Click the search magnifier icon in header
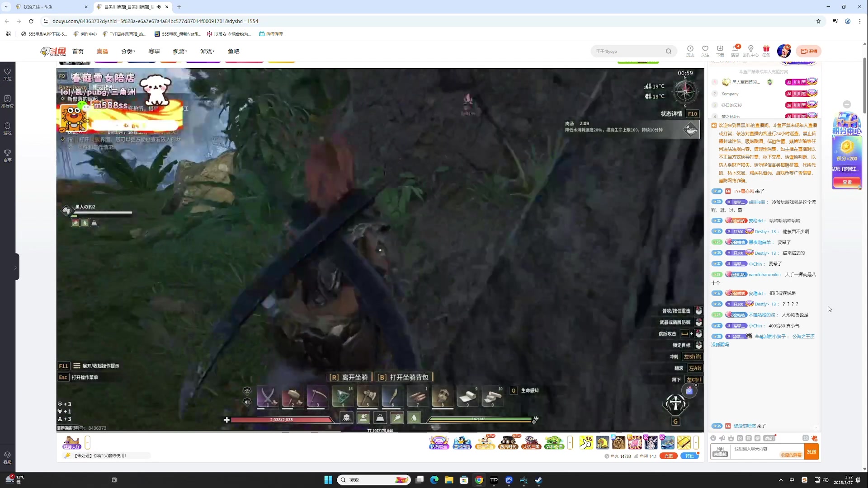The image size is (868, 488). 668,51
